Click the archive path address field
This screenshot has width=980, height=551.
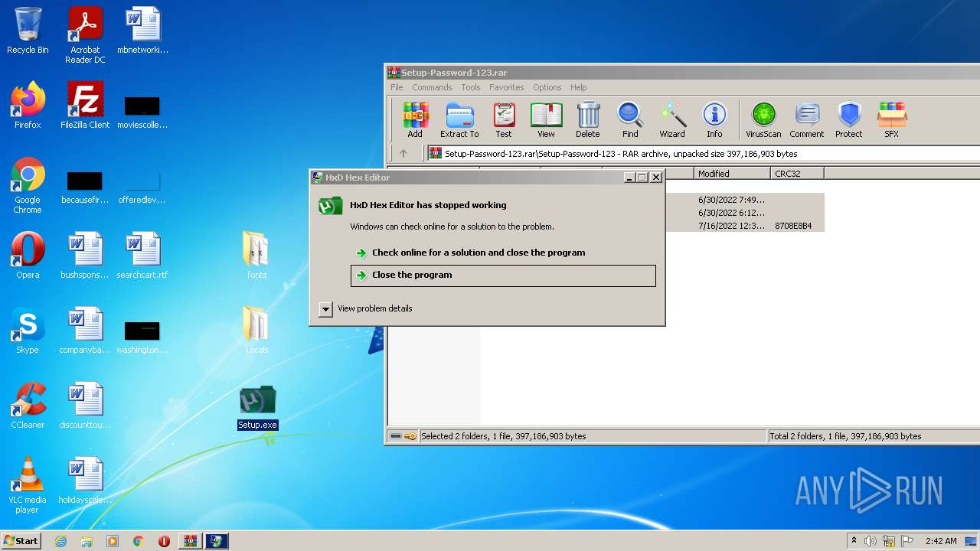(x=703, y=153)
